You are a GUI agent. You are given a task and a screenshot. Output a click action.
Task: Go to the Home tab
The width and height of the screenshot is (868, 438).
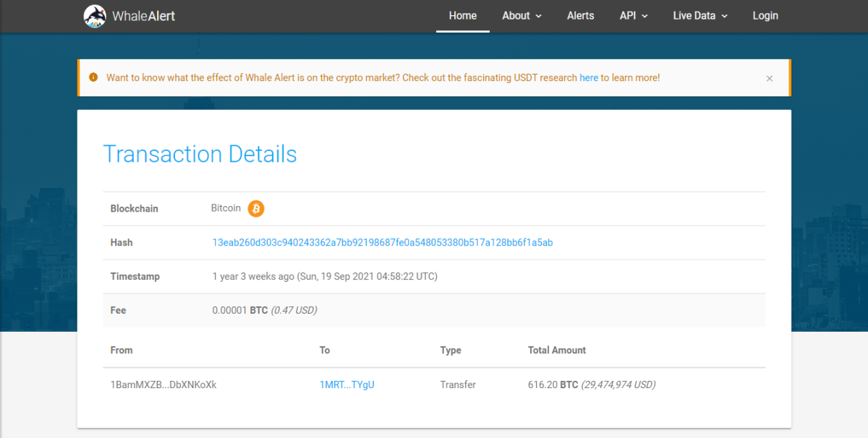(463, 16)
